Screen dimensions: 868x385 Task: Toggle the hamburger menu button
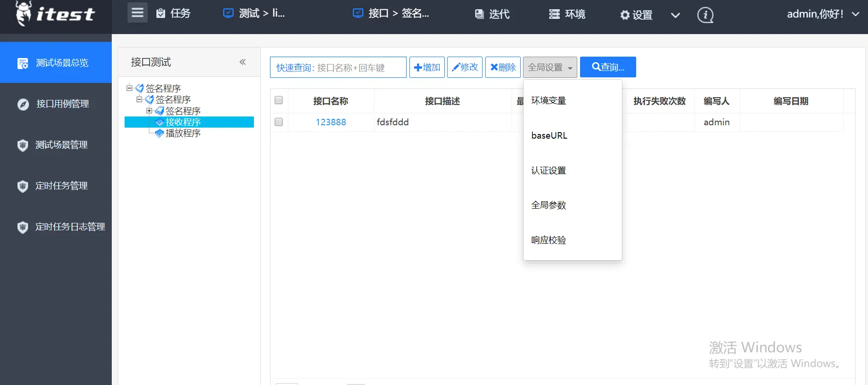[137, 13]
